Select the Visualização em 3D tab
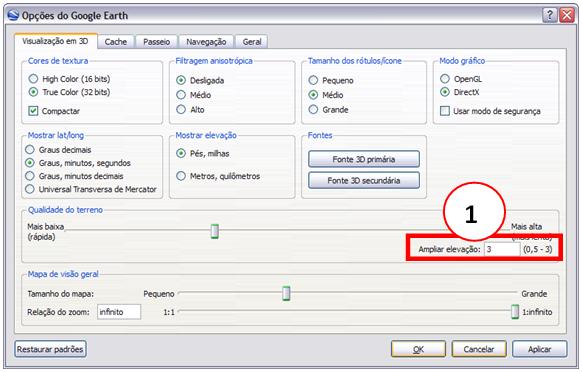 [x=56, y=41]
